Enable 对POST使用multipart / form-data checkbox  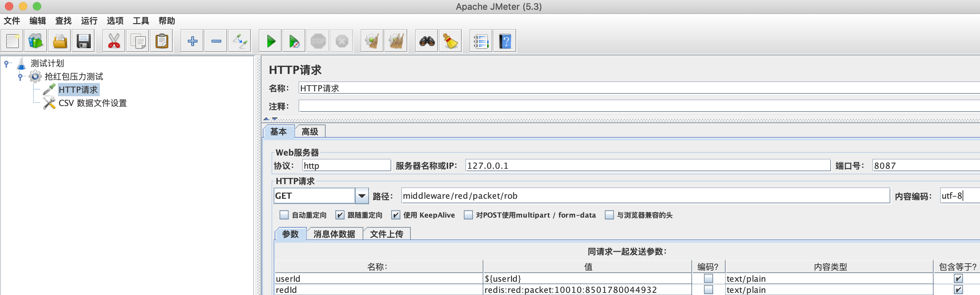coord(468,215)
